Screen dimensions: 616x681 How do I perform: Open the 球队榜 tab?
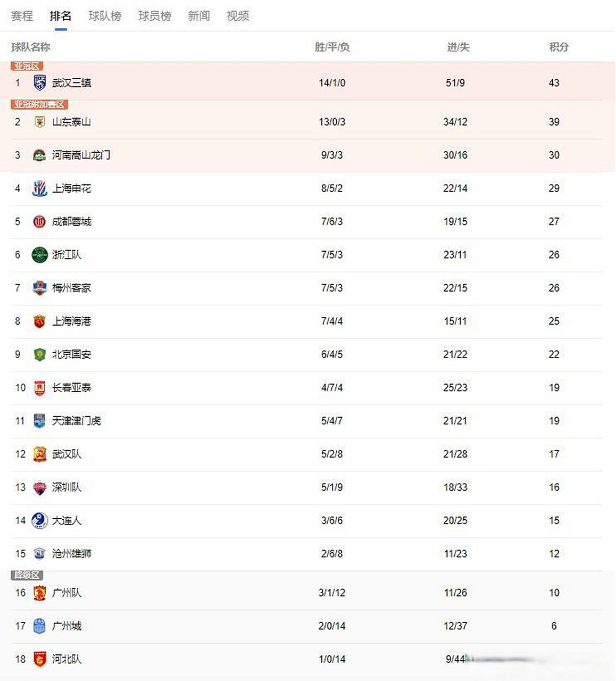[x=105, y=16]
